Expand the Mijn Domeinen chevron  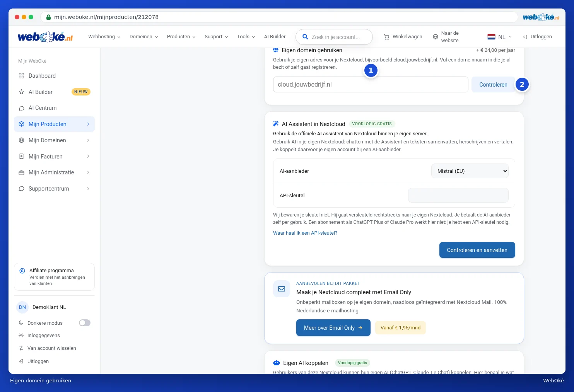tap(88, 140)
